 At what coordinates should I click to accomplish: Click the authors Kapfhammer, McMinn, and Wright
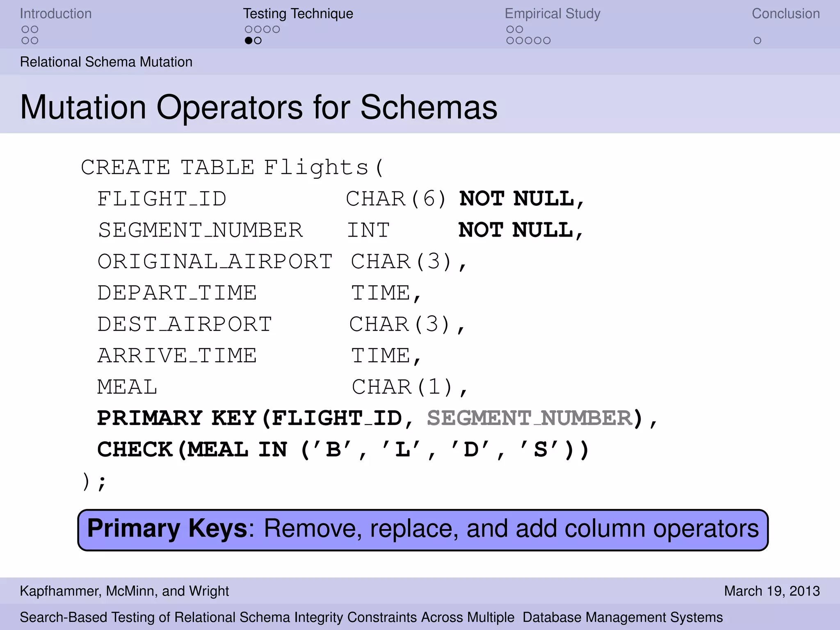point(125,591)
